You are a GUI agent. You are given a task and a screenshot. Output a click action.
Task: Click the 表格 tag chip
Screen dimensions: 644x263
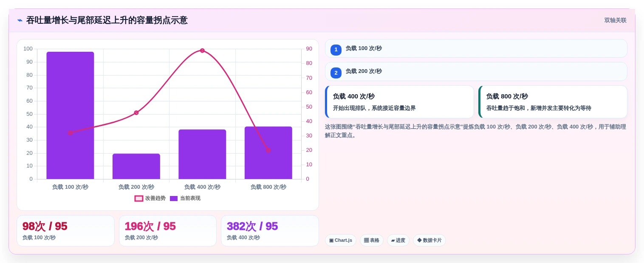[372, 241]
